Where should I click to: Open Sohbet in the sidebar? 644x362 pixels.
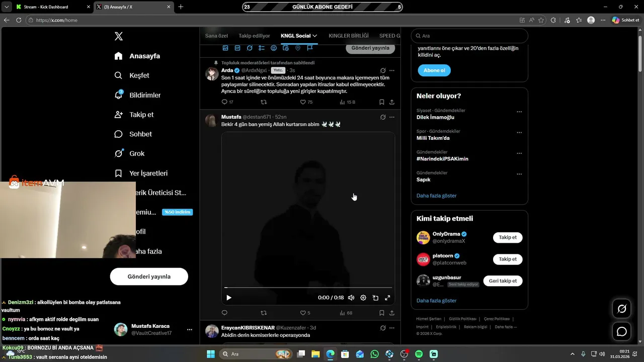click(133, 134)
